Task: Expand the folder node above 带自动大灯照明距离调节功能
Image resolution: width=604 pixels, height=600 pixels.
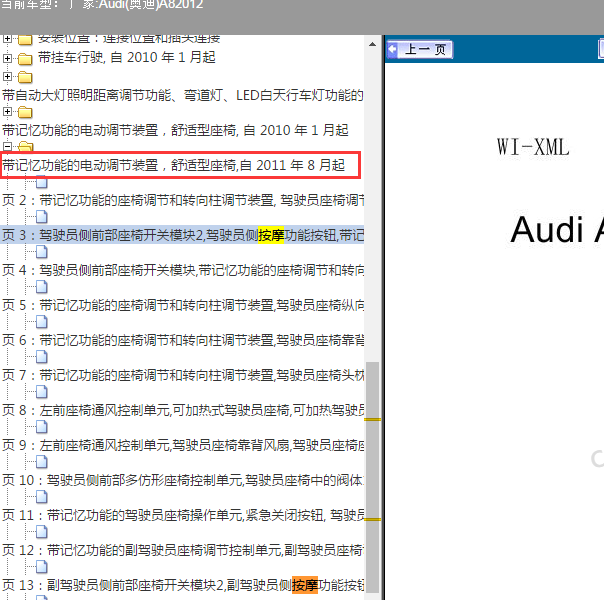Action: [x=7, y=76]
